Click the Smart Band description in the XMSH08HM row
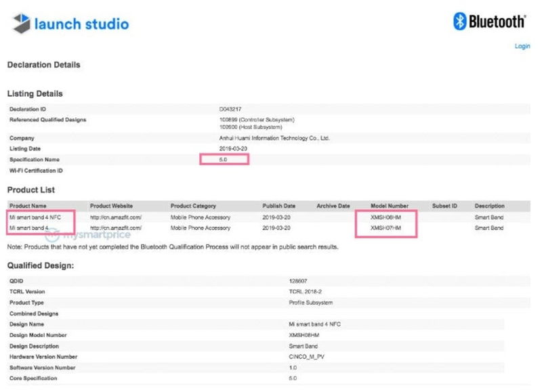The image size is (542, 392). [489, 217]
